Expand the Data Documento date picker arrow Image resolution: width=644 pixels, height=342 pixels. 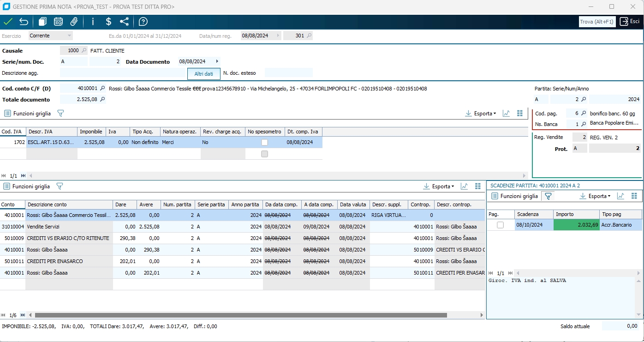[x=217, y=61]
